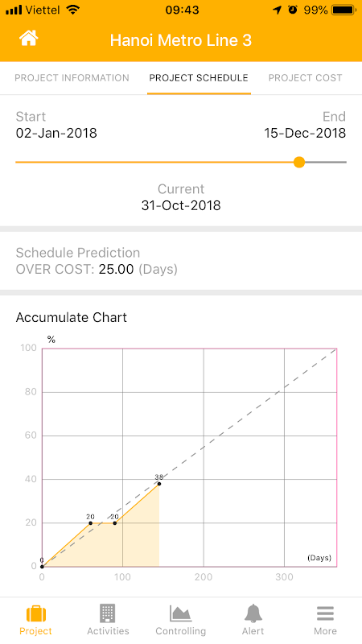Open the Activities building icon
The height and width of the screenshot is (644, 362).
[x=108, y=613]
